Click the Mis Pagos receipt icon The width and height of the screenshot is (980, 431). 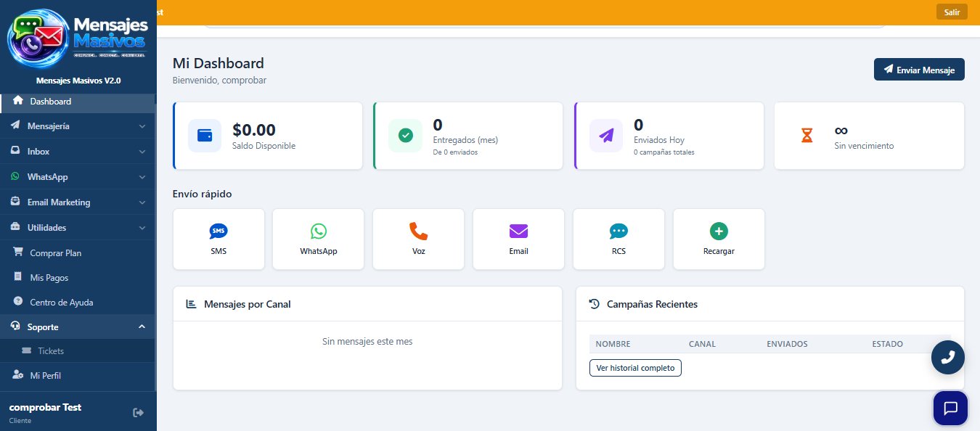click(x=19, y=277)
